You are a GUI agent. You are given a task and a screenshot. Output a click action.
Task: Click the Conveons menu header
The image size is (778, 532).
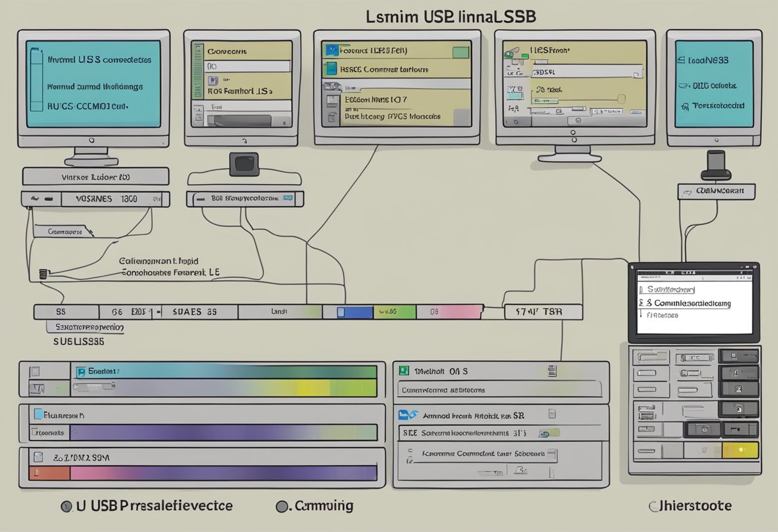[227, 51]
